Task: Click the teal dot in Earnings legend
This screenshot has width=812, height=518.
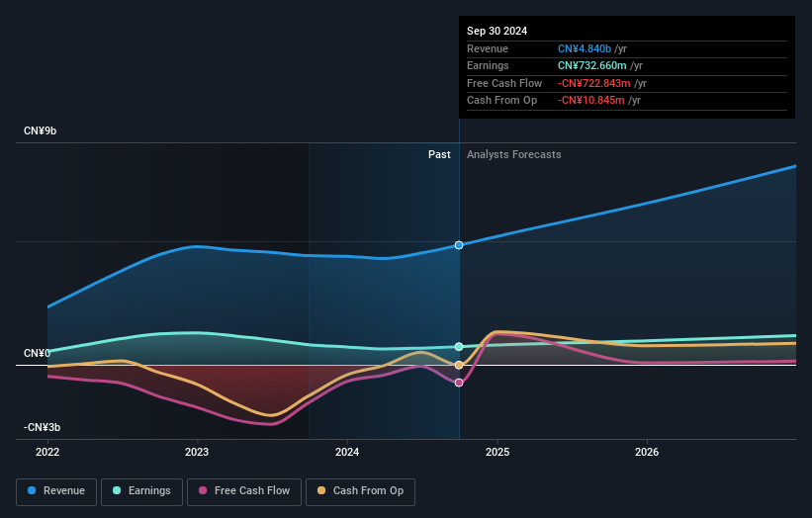Action: (117, 490)
